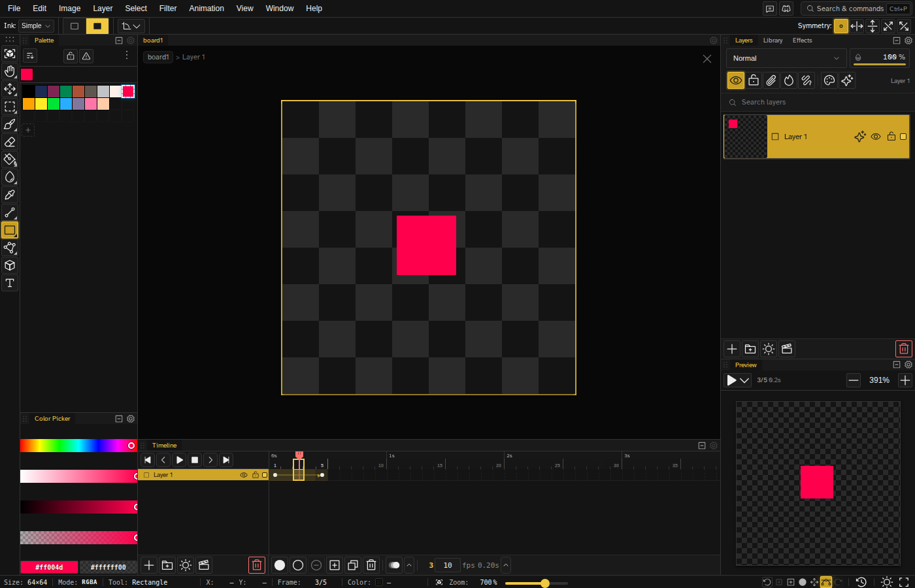Enable filled rectangle mode

coord(97,26)
